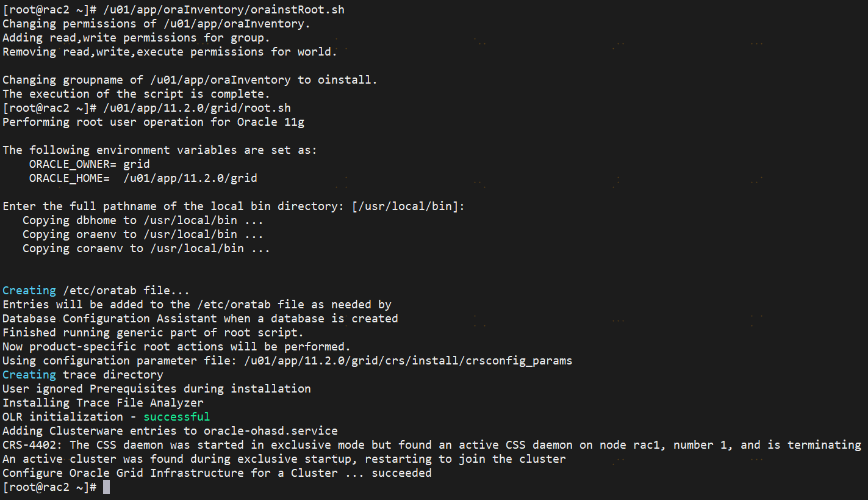Click the green word "successful"
This screenshot has height=500, width=868.
[x=176, y=417]
